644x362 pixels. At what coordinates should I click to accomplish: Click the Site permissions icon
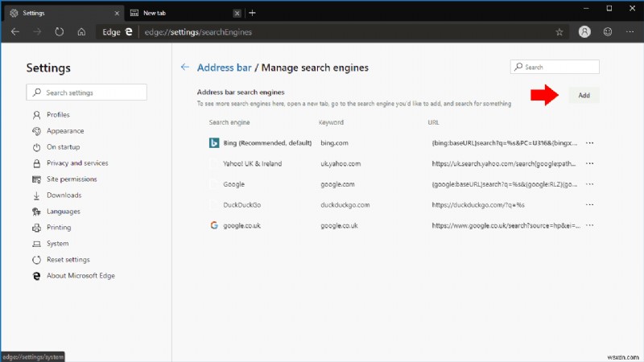[x=36, y=179]
